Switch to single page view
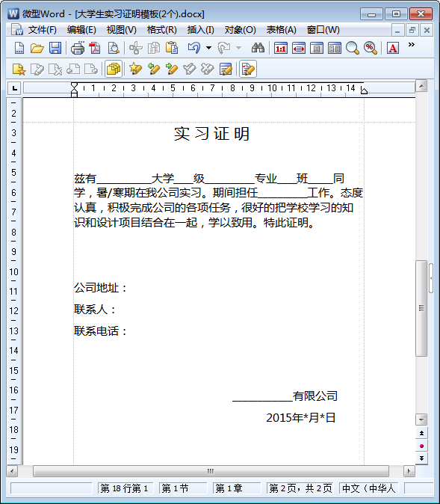Image resolution: width=440 pixels, height=504 pixels. (x=317, y=48)
